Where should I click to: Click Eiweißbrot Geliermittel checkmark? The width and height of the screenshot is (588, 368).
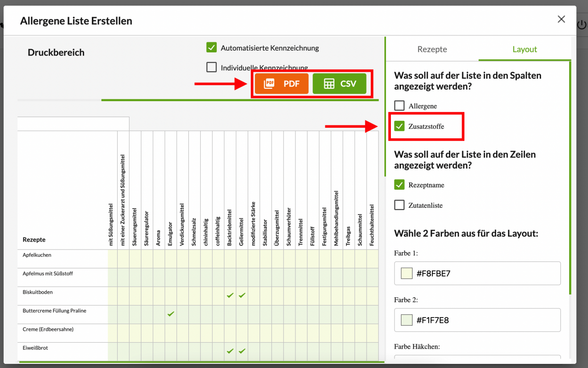tap(242, 351)
